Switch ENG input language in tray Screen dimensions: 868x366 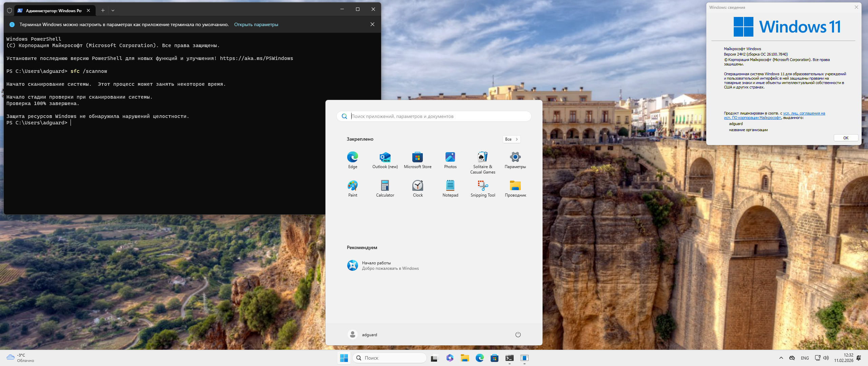pyautogui.click(x=805, y=358)
